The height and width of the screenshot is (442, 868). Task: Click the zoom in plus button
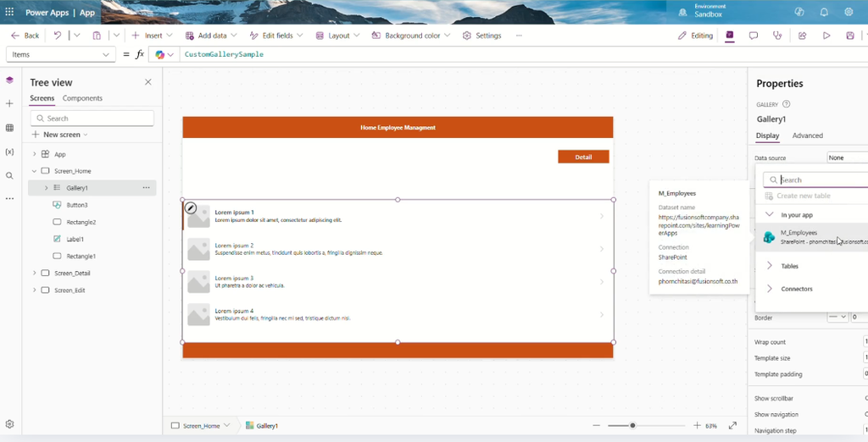[697, 425]
